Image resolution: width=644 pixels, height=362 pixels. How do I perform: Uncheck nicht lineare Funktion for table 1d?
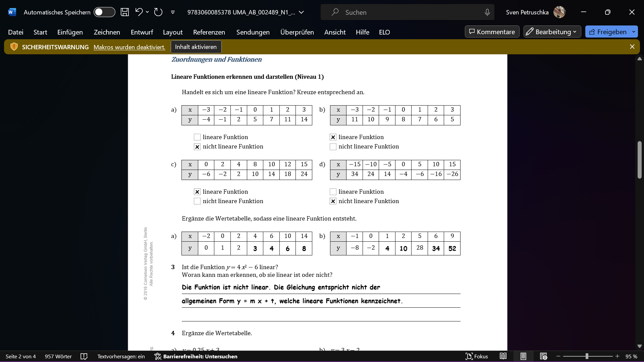(333, 201)
